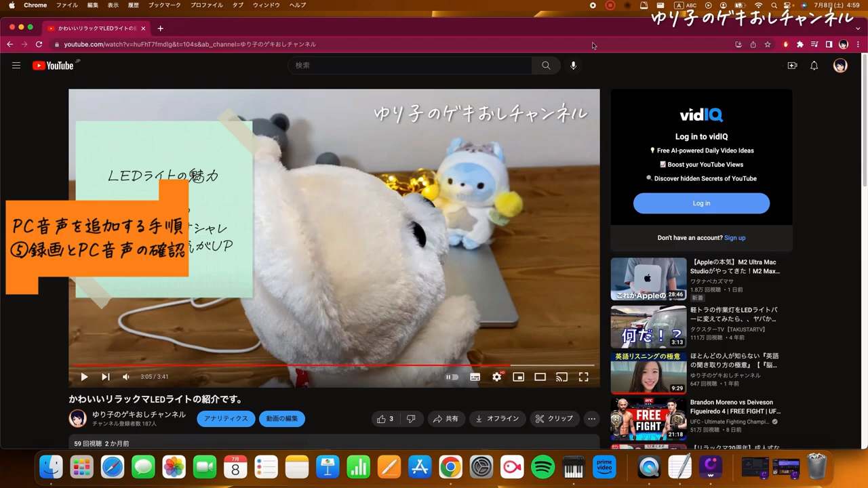
Task: Open a new Chrome tab
Action: coord(161,28)
